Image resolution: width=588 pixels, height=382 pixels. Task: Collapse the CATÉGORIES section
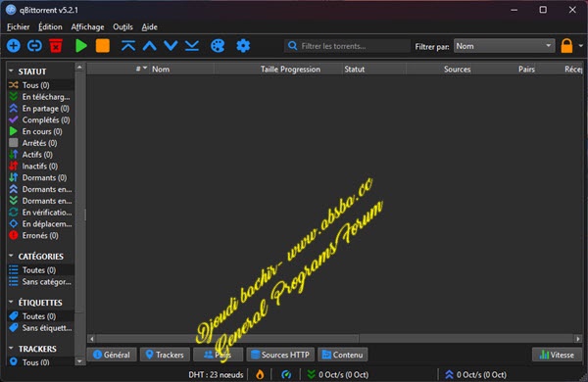[x=11, y=256]
